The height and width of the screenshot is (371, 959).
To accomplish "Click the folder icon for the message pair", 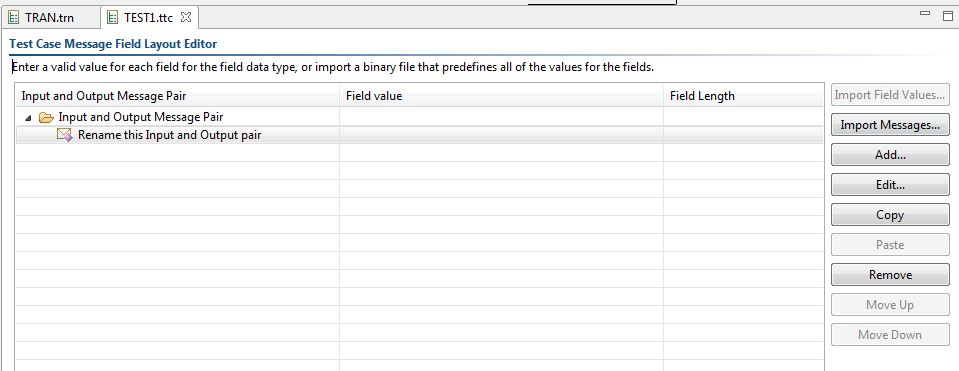I will (x=46, y=117).
